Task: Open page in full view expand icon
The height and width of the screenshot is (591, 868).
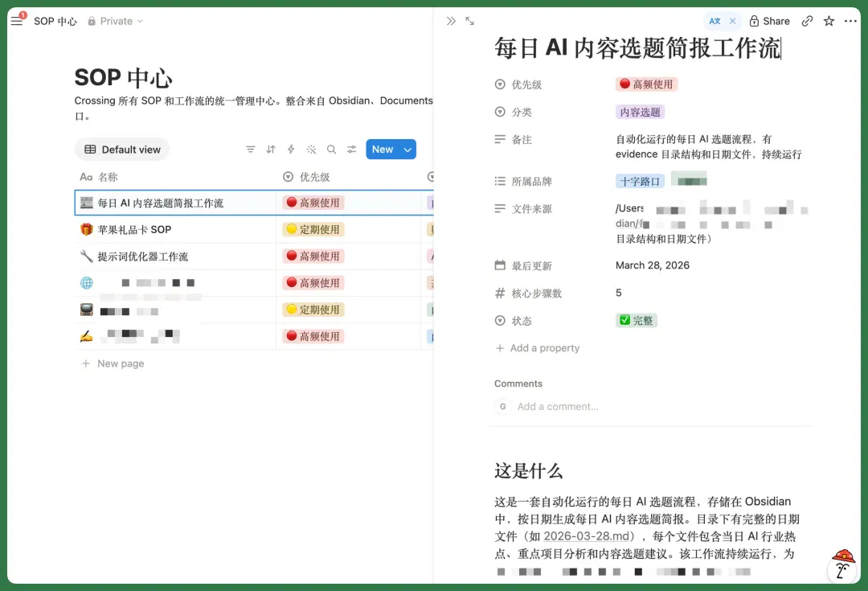Action: 470,21
